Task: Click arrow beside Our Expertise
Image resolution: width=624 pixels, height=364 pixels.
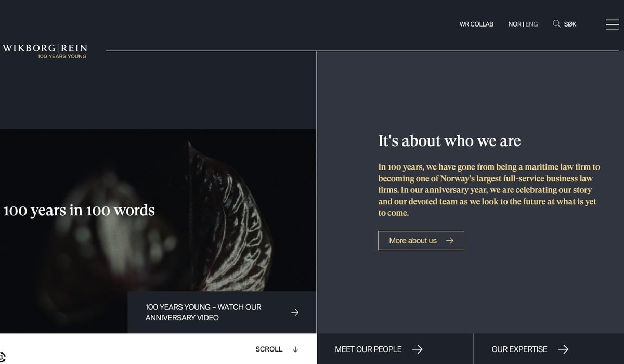Action: point(563,349)
